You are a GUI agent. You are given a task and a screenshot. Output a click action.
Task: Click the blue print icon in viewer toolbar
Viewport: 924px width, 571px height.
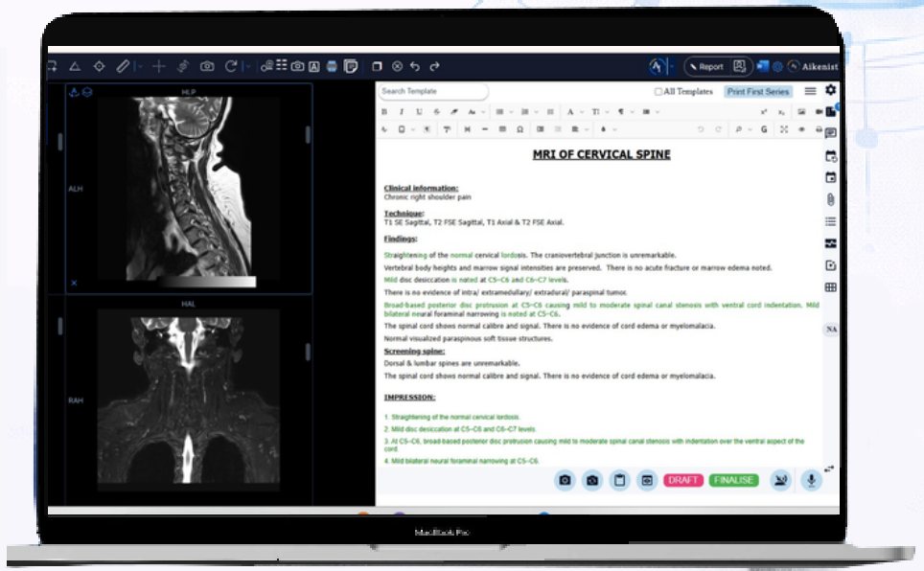point(332,67)
